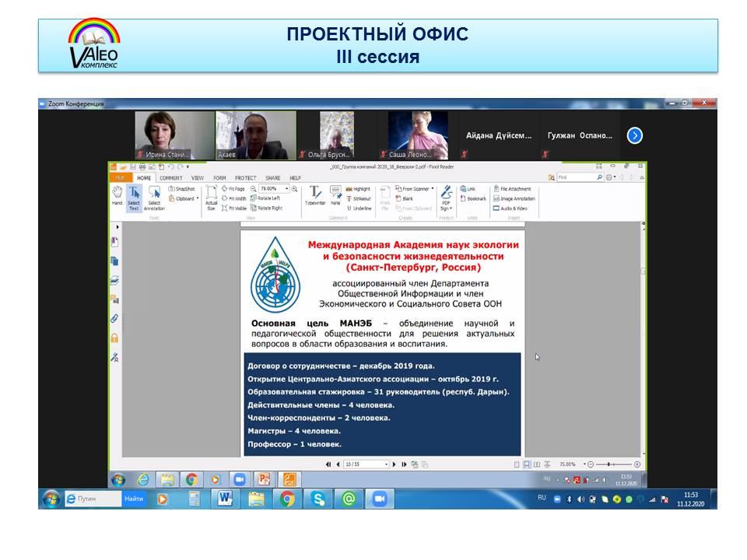Go to the previous page
The image size is (747, 560).
(x=338, y=464)
